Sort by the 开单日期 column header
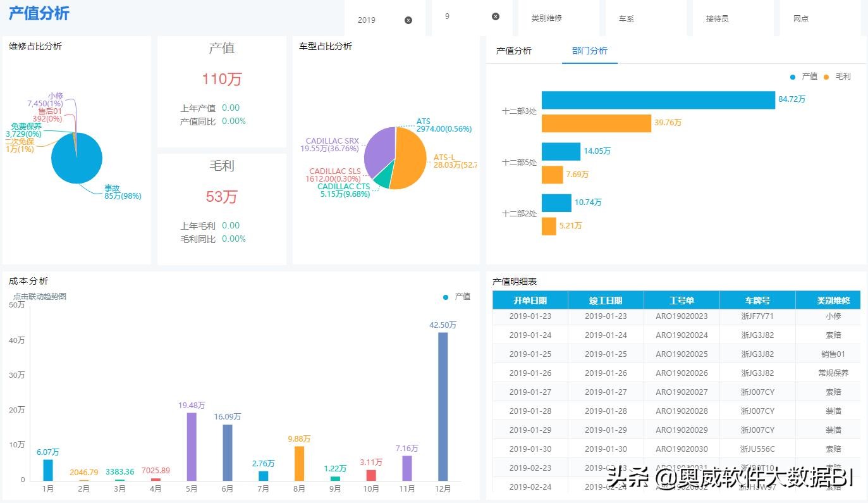 [530, 301]
